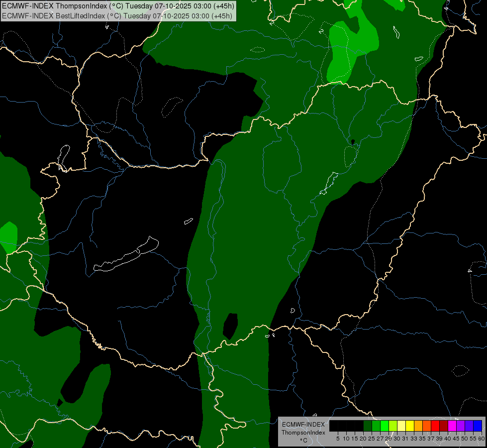The height and width of the screenshot is (448, 487).
Task: Click the legend scale value '40'
Action: coord(448,439)
